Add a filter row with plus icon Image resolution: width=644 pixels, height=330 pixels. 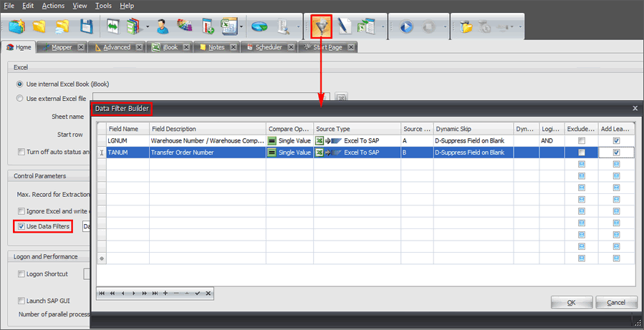pyautogui.click(x=165, y=293)
